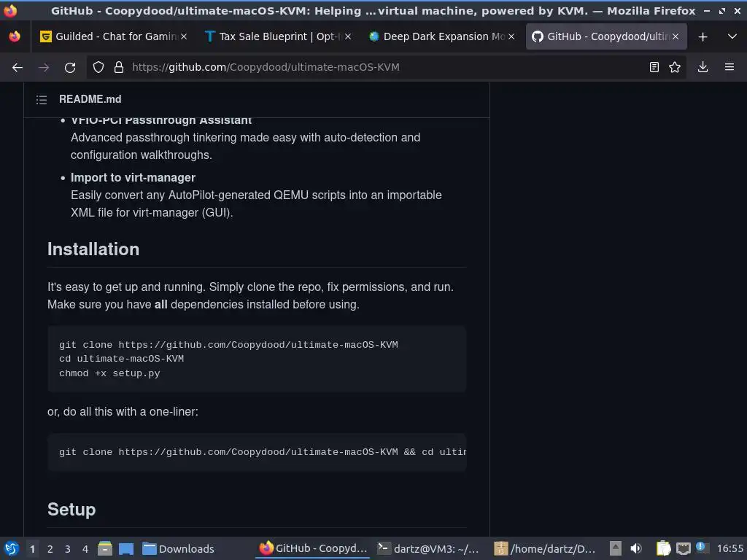Close the Tax Sale Blueprint tab
This screenshot has width=747, height=560.
coord(348,36)
